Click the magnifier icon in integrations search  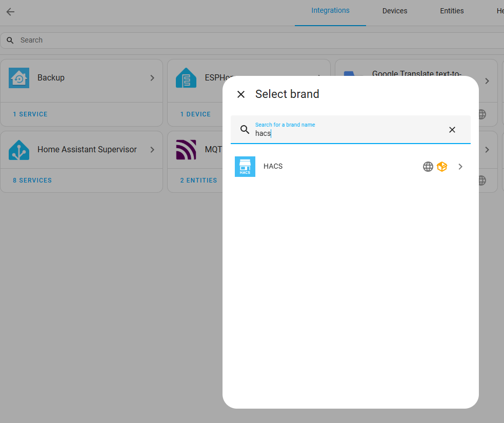[10, 40]
